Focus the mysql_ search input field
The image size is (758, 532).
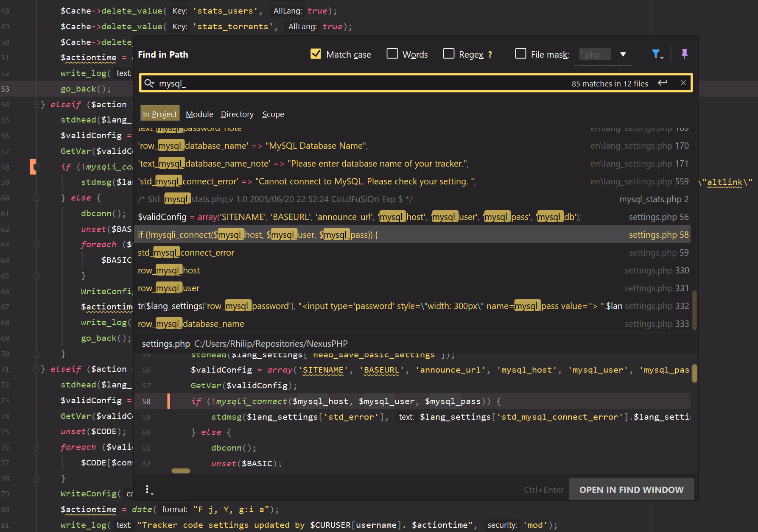(361, 84)
